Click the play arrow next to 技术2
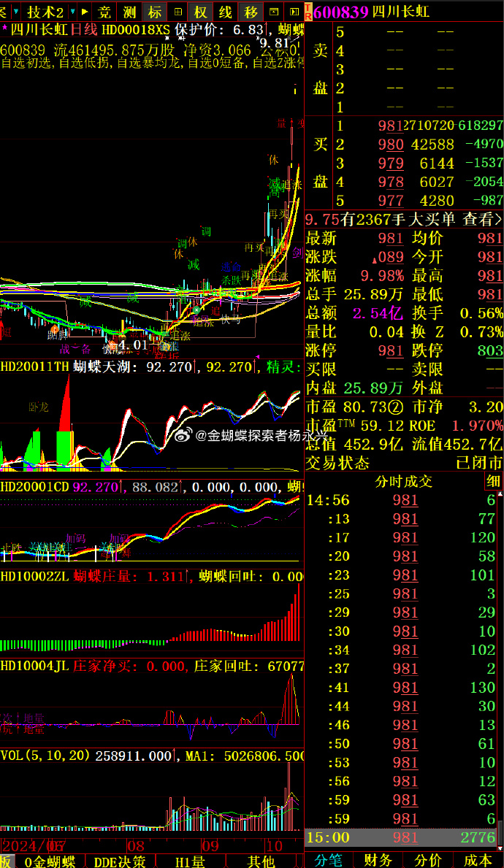The width and height of the screenshot is (504, 868). pyautogui.click(x=85, y=10)
